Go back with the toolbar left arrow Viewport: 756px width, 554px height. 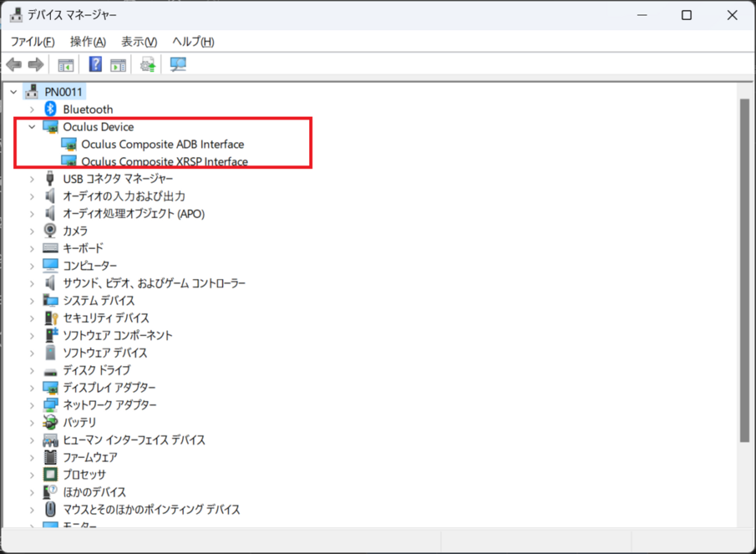click(x=14, y=65)
